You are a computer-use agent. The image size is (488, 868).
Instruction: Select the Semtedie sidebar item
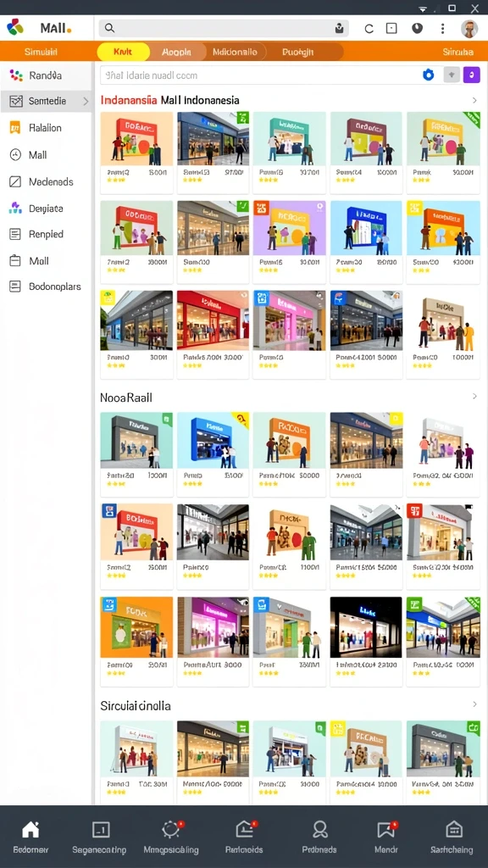point(46,102)
